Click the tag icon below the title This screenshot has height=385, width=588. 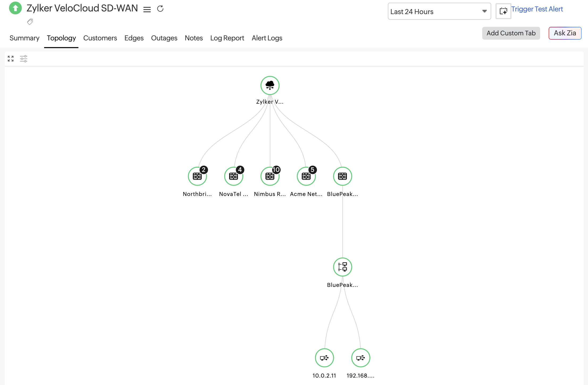pos(30,22)
